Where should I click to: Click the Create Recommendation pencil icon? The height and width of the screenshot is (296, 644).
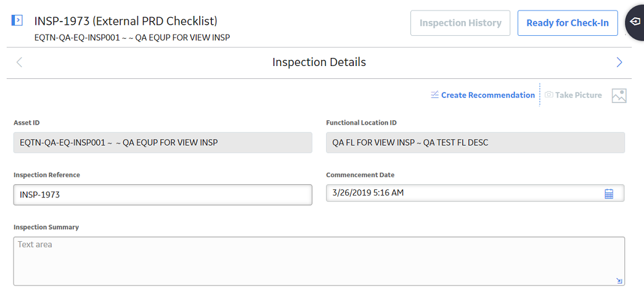435,95
